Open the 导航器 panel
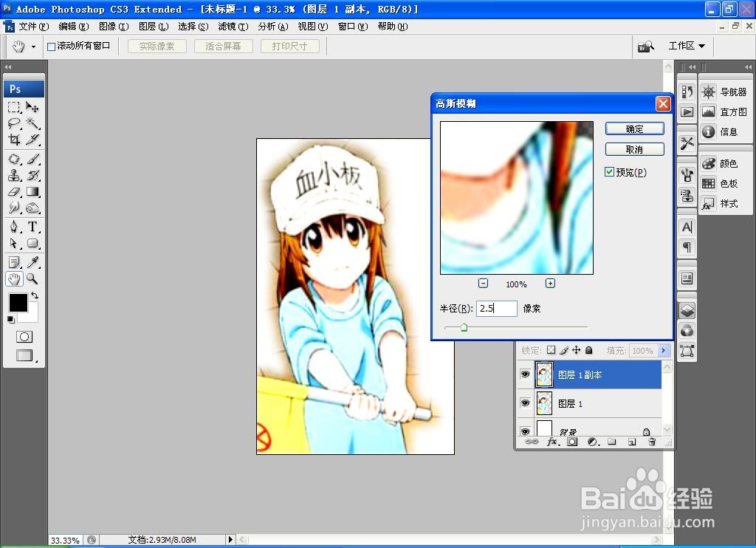This screenshot has width=756, height=548. 724,92
